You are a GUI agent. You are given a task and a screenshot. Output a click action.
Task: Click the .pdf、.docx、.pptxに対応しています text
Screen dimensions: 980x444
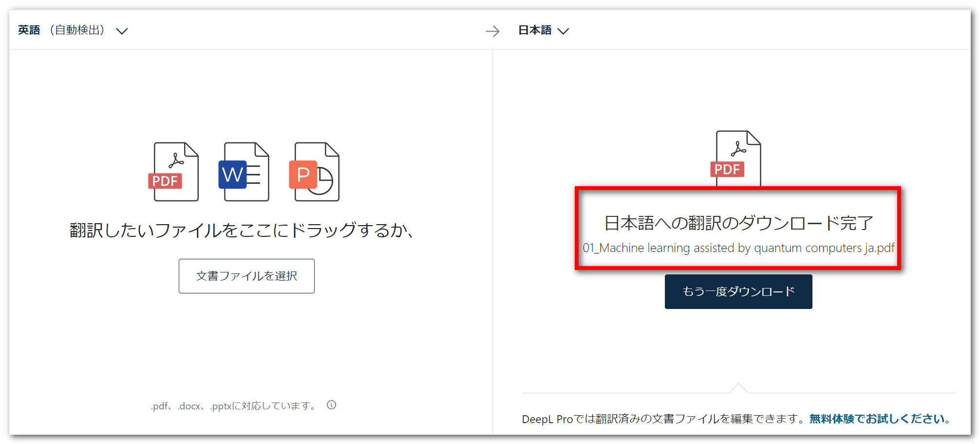[x=234, y=405]
